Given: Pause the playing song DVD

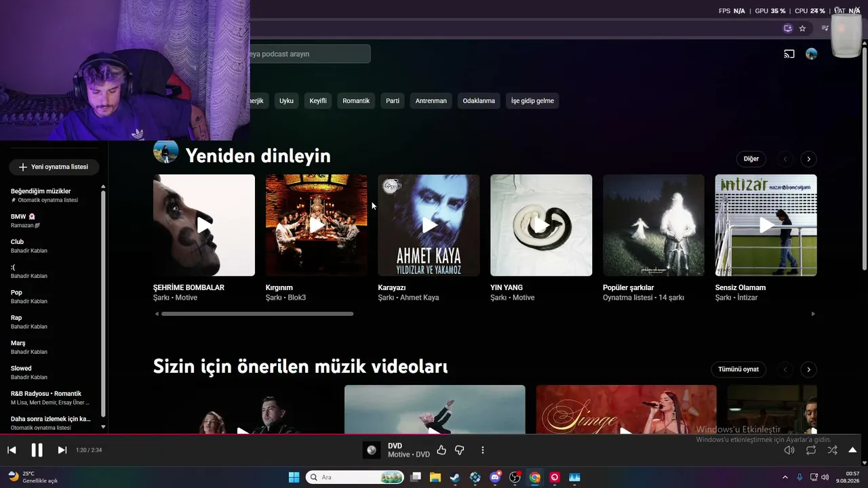Looking at the screenshot, I should pos(37,450).
